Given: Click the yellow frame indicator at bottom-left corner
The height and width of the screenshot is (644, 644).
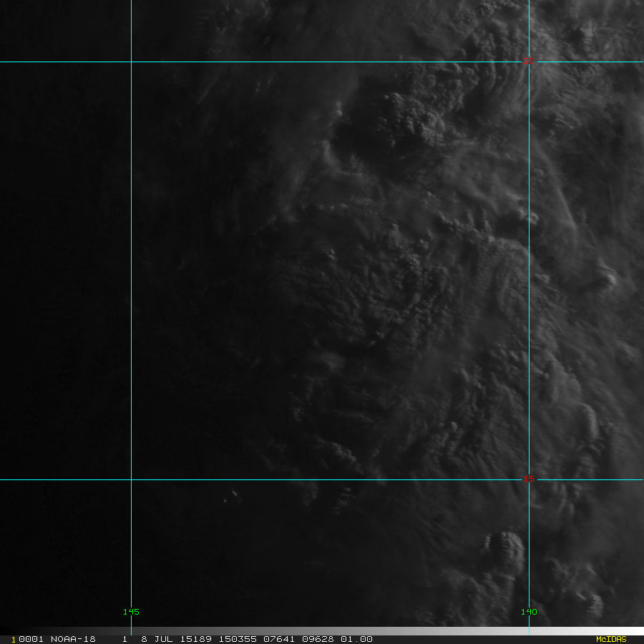Looking at the screenshot, I should pos(13,640).
